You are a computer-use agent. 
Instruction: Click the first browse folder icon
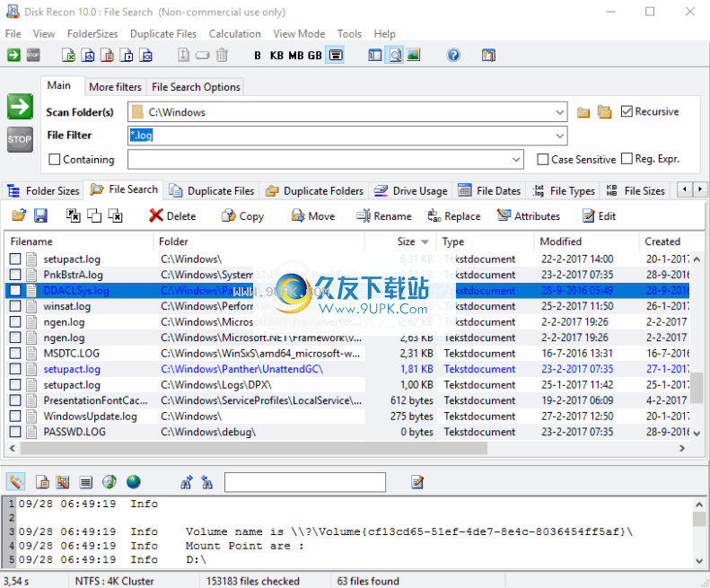click(583, 112)
